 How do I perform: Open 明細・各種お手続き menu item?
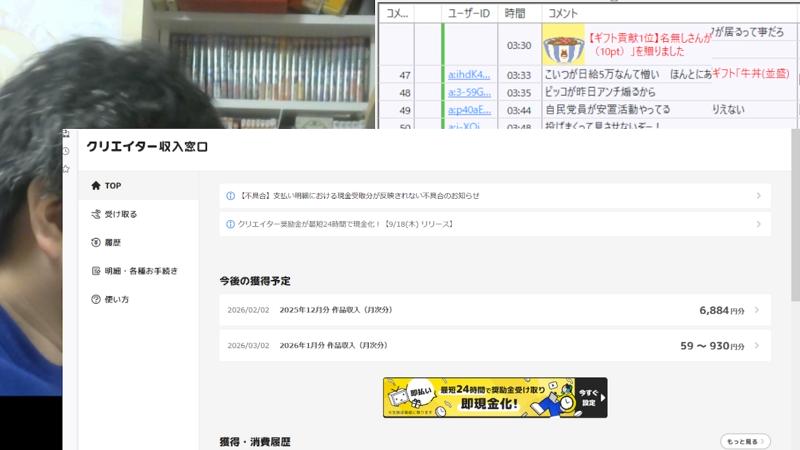138,271
